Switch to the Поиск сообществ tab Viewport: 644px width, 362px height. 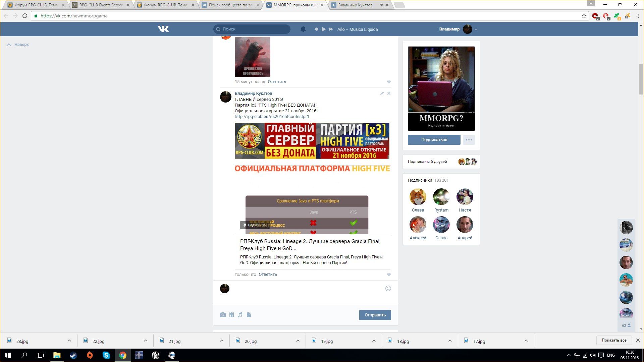(x=230, y=5)
